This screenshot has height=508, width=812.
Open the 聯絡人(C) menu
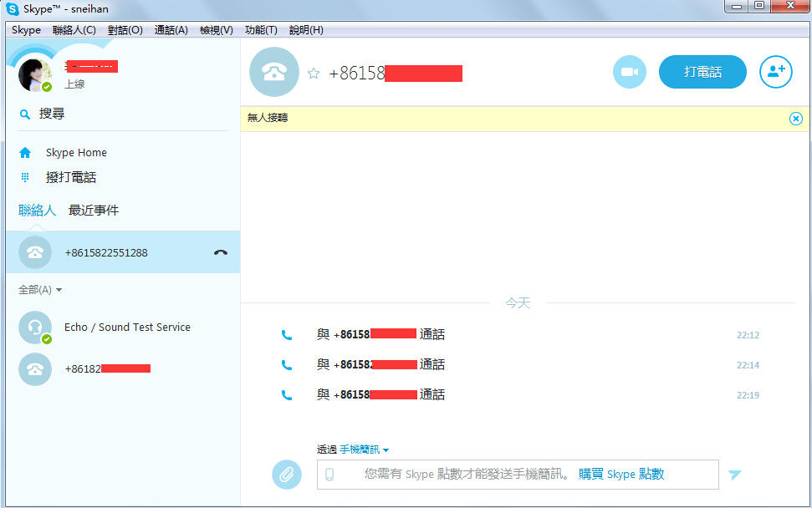tap(74, 30)
